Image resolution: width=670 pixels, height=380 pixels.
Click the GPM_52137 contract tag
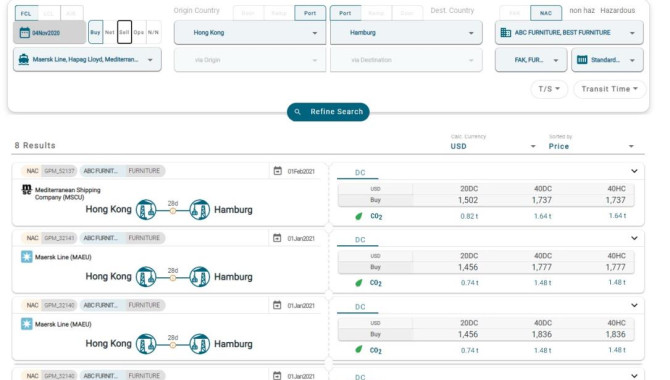[x=59, y=171]
